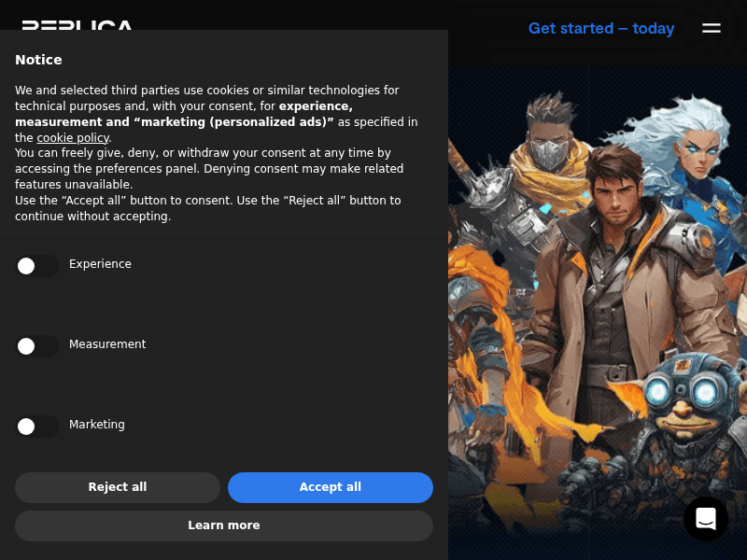Open the chat support widget icon
747x560 pixels.
(x=706, y=519)
